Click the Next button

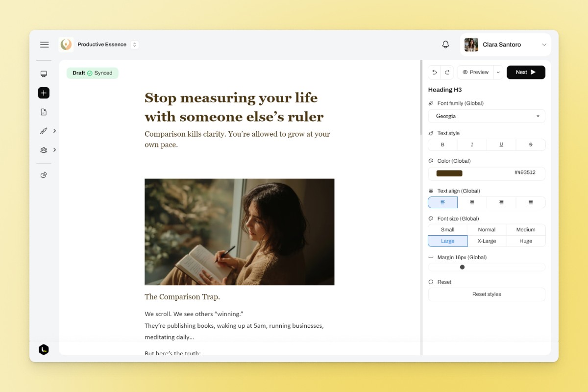click(x=526, y=73)
